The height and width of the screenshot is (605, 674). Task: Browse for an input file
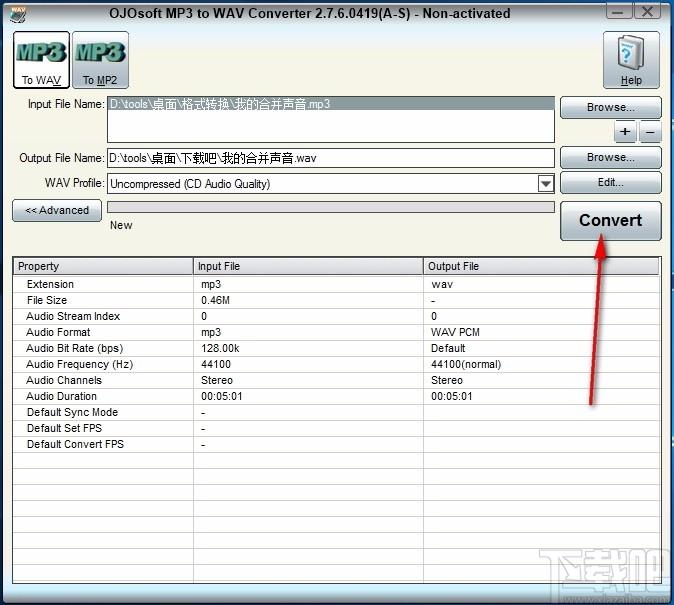click(610, 107)
